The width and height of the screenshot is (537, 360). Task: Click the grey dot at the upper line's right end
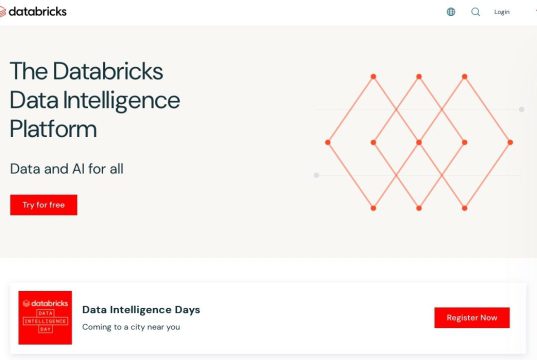pos(521,109)
